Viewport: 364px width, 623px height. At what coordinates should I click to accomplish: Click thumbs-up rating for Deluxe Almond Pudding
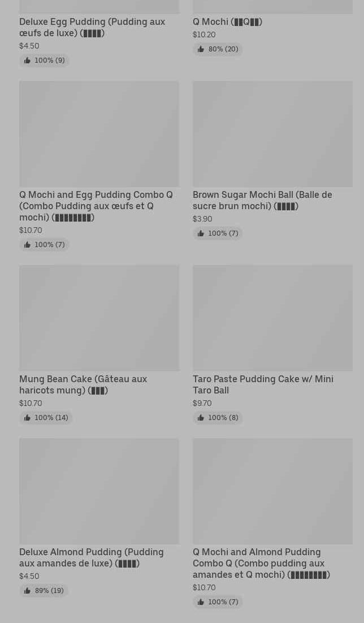(44, 591)
